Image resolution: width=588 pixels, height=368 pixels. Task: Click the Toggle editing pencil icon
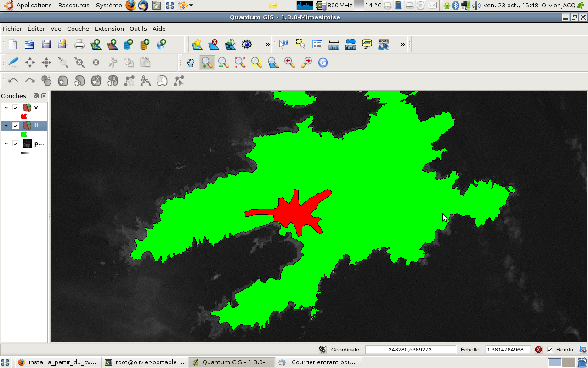point(13,63)
